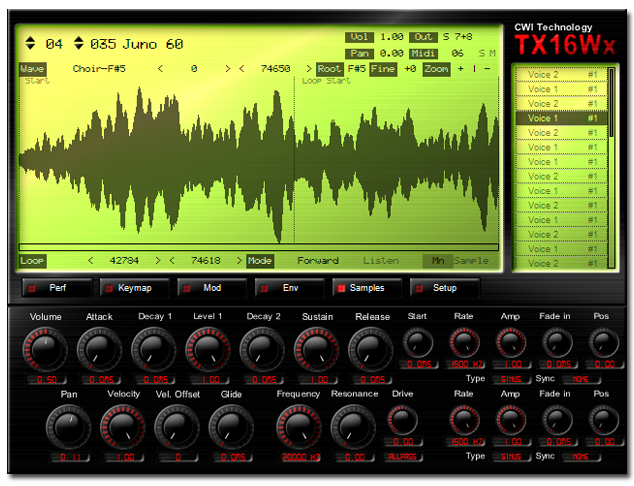Screen dimensions: 634x486
Task: Click the Drive knob
Action: tap(402, 420)
